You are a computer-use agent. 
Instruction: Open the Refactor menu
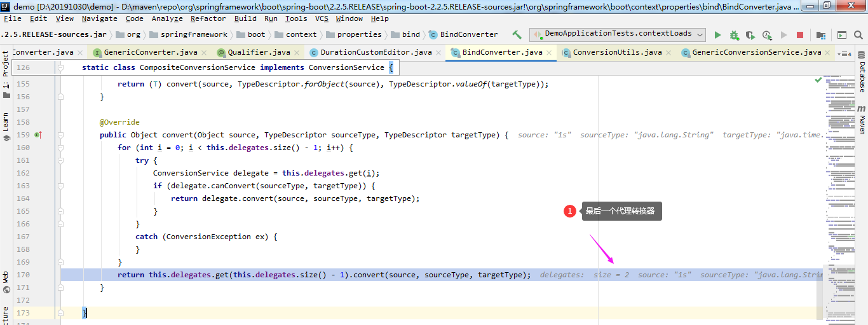pyautogui.click(x=208, y=18)
